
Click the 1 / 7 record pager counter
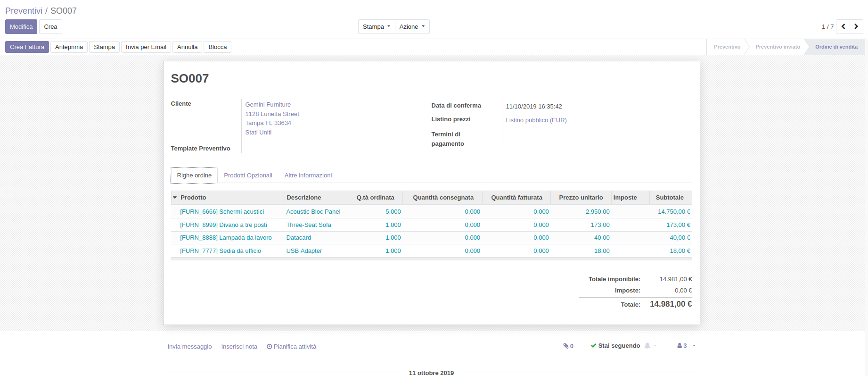(x=827, y=27)
